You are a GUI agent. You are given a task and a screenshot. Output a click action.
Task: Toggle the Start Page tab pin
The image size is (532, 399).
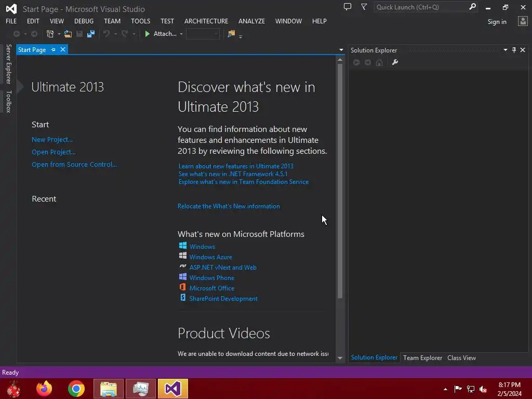click(x=54, y=49)
